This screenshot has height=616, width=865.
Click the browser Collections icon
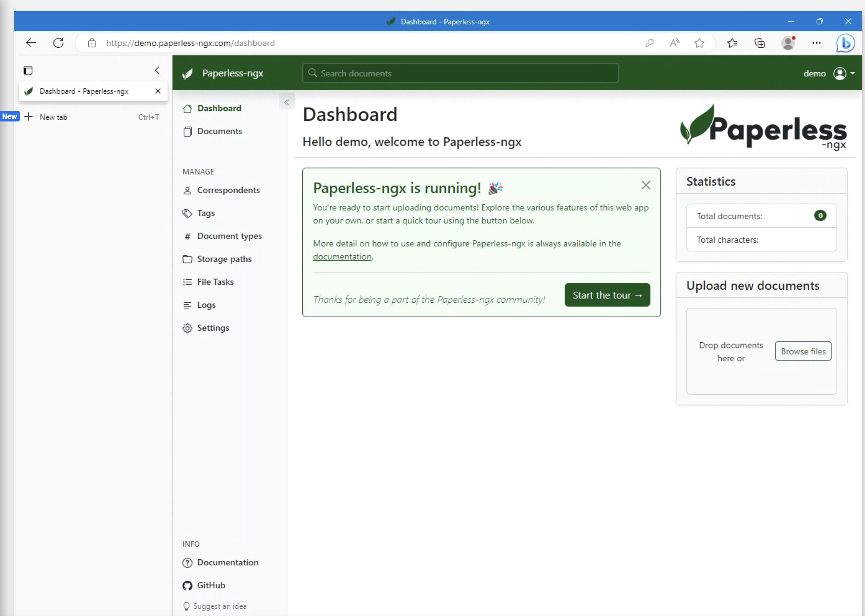pyautogui.click(x=759, y=43)
